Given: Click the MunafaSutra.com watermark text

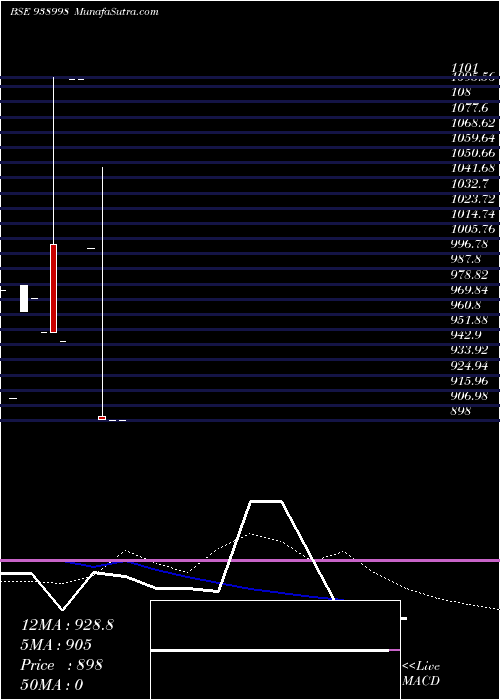Looking at the screenshot, I should coord(116,12).
